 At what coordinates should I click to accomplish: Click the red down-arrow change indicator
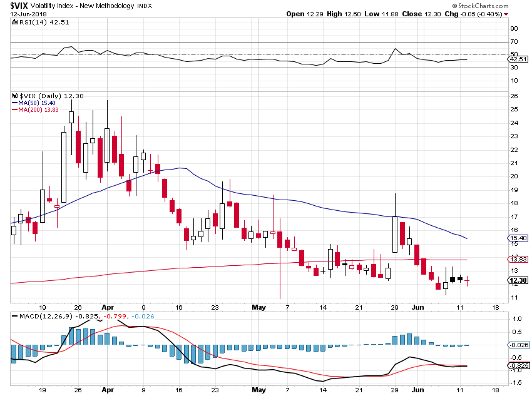pos(506,14)
